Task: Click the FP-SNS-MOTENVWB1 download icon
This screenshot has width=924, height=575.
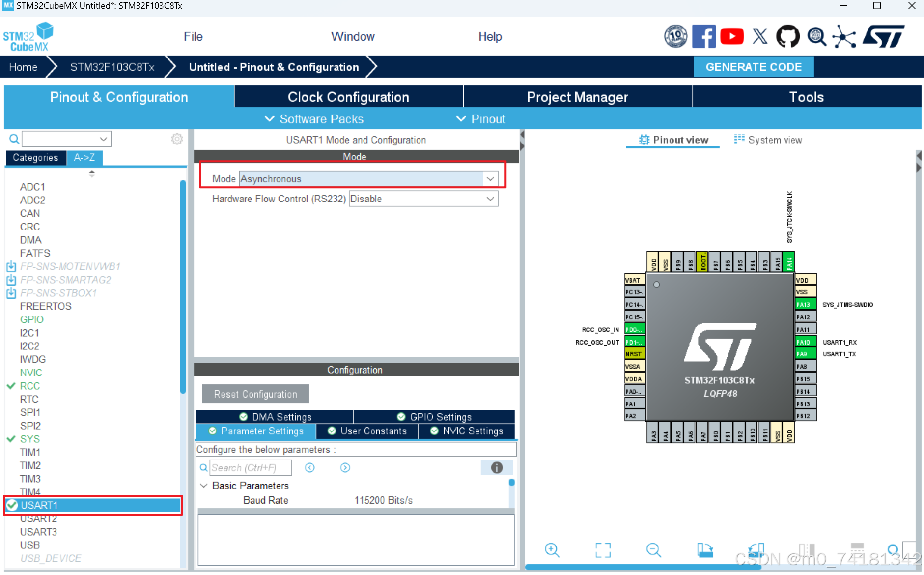Action: 11,266
